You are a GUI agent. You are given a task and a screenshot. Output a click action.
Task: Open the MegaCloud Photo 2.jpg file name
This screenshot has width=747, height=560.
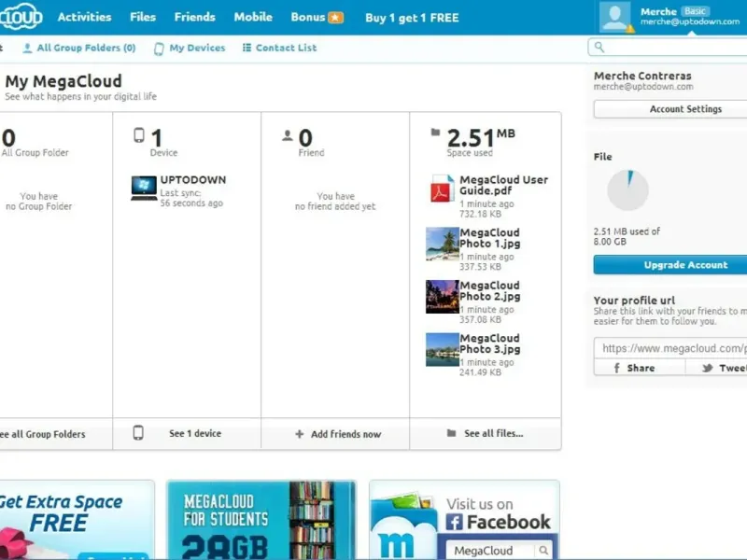click(x=489, y=291)
